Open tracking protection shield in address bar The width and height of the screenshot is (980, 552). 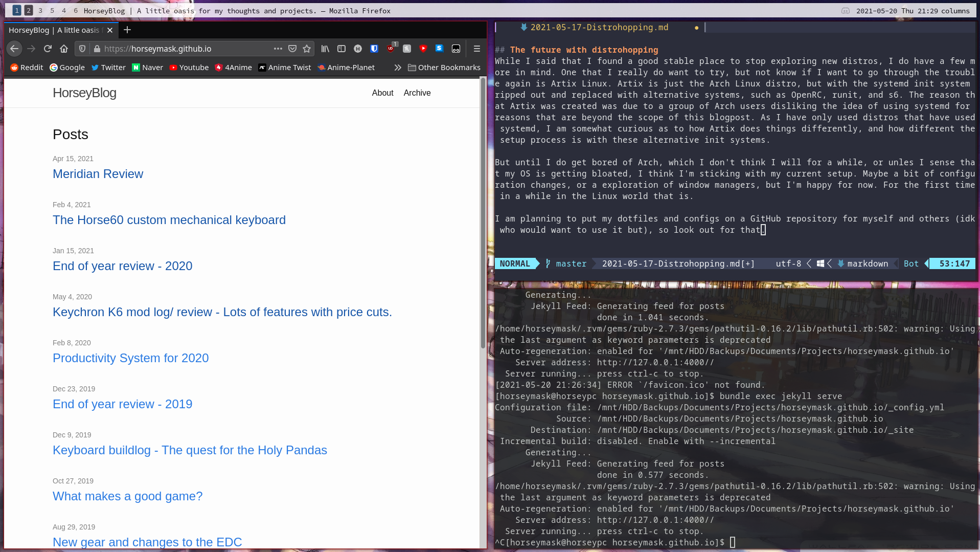tap(82, 49)
